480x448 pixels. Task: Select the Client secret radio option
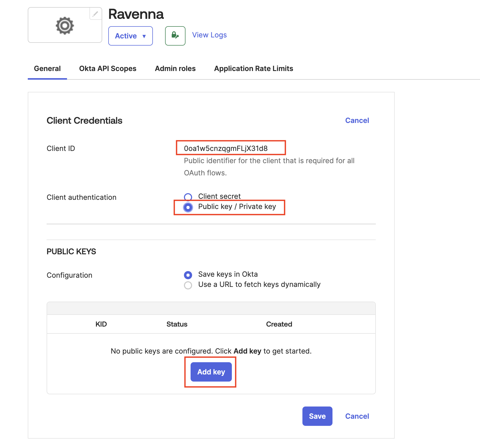coord(188,197)
